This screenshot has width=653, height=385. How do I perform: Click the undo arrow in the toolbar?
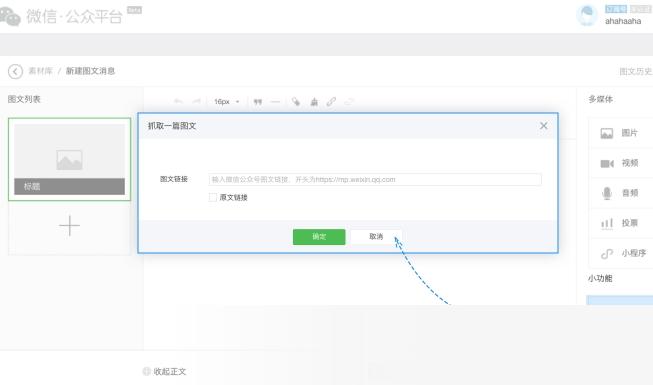178,102
